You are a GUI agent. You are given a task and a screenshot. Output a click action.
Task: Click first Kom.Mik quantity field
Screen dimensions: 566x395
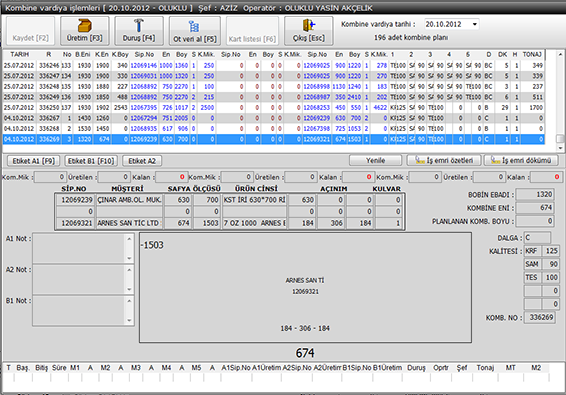50,177
